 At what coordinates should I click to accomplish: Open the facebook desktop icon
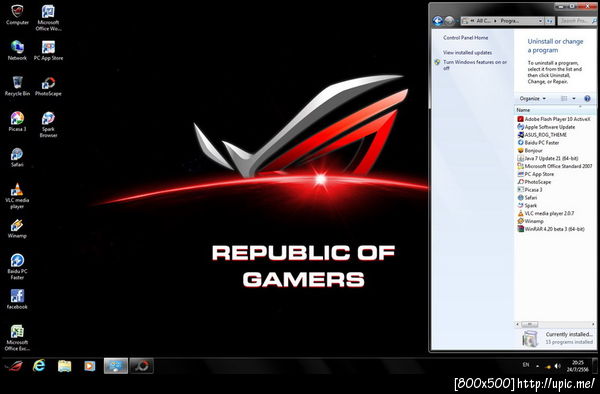17,299
